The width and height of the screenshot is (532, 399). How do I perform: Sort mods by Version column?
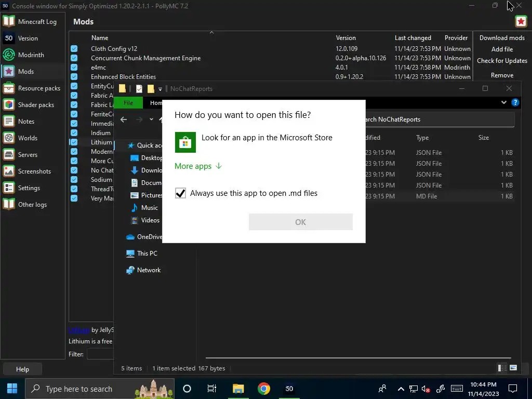click(x=345, y=37)
